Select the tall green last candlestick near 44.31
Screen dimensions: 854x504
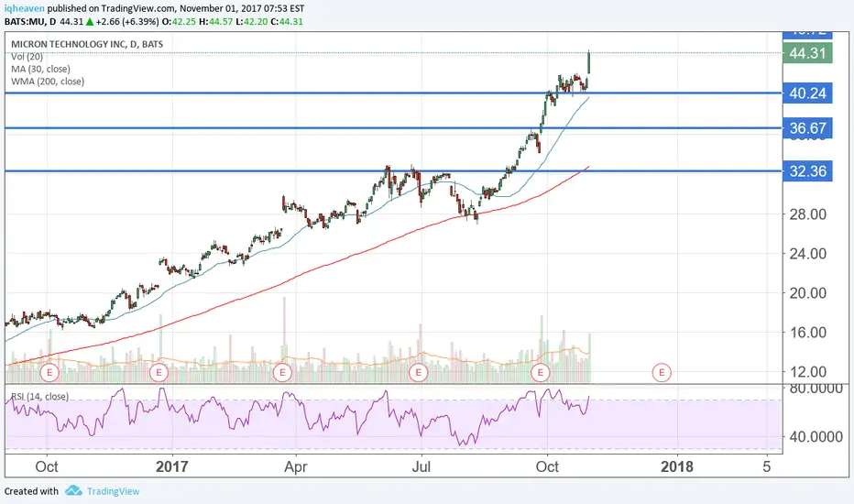point(589,62)
